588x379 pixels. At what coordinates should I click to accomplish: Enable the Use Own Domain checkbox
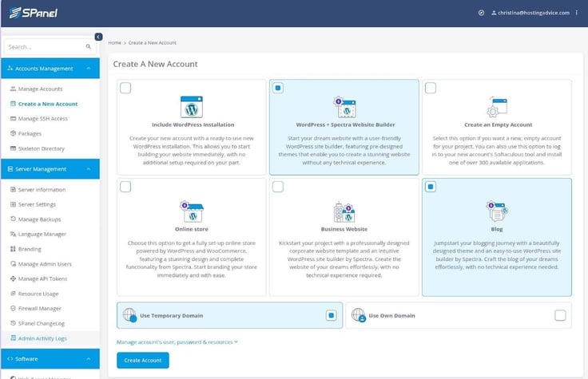point(560,315)
